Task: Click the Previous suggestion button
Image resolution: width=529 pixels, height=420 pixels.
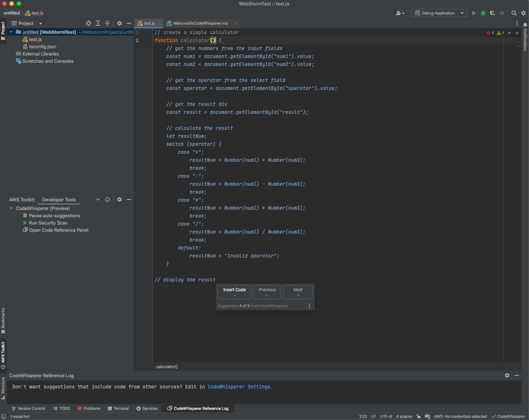Action: [267, 292]
